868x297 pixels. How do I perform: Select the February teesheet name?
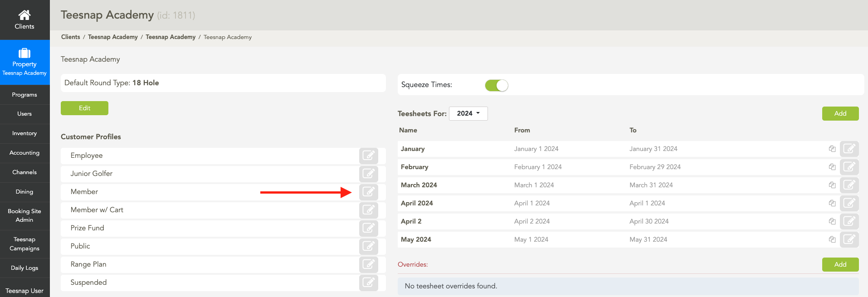414,167
